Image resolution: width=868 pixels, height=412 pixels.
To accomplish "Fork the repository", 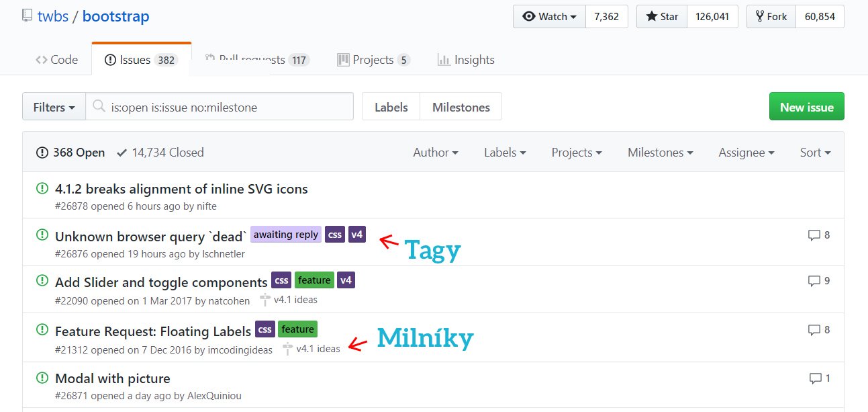I will (771, 17).
